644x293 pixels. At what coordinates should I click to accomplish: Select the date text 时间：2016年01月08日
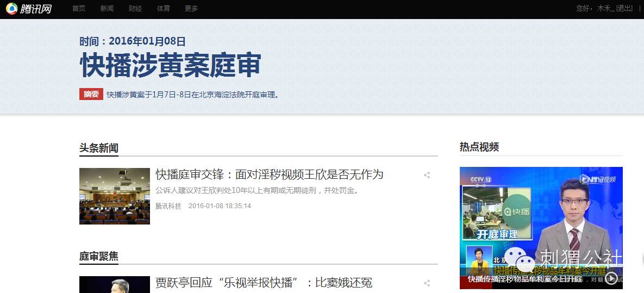point(133,41)
